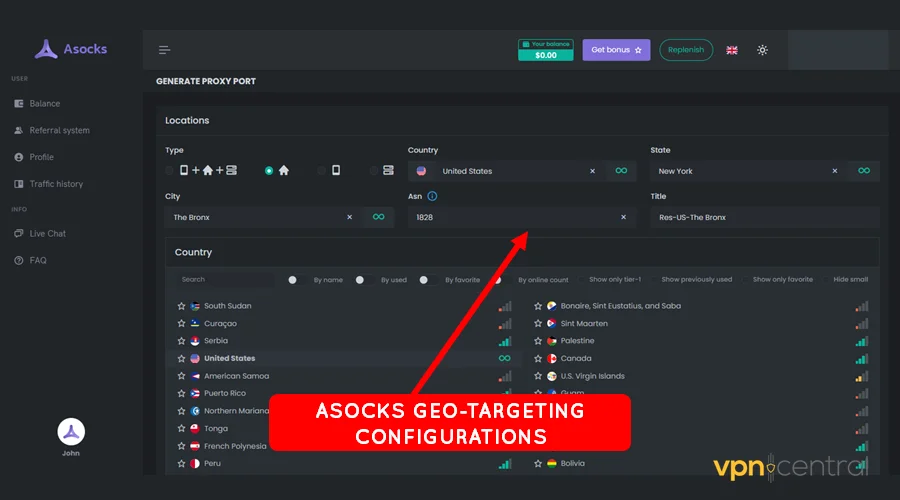Star Bolivia as a favorite
The image size is (900, 500).
tap(538, 463)
